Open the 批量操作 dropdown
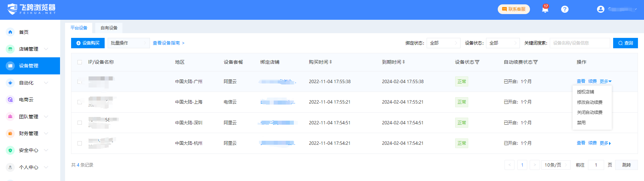644x181 pixels. click(128, 43)
